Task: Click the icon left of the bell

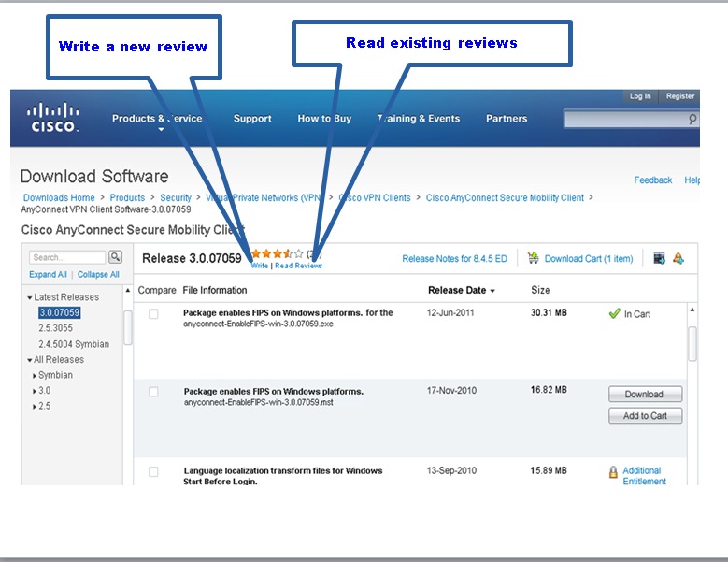Action: pos(659,258)
